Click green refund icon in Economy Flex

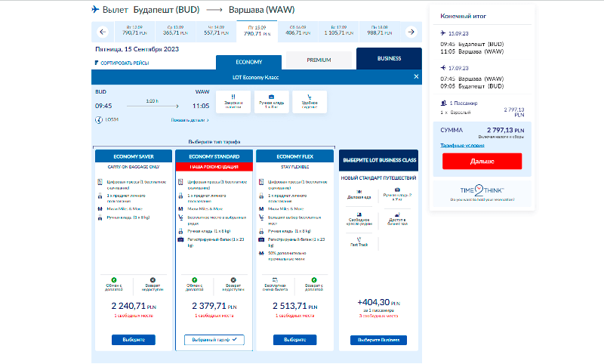pos(314,280)
